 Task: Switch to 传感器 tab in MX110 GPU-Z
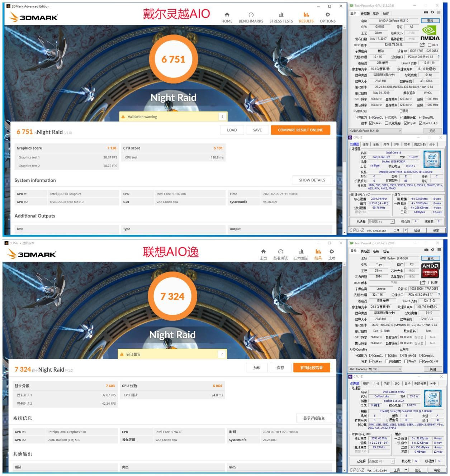(x=365, y=14)
